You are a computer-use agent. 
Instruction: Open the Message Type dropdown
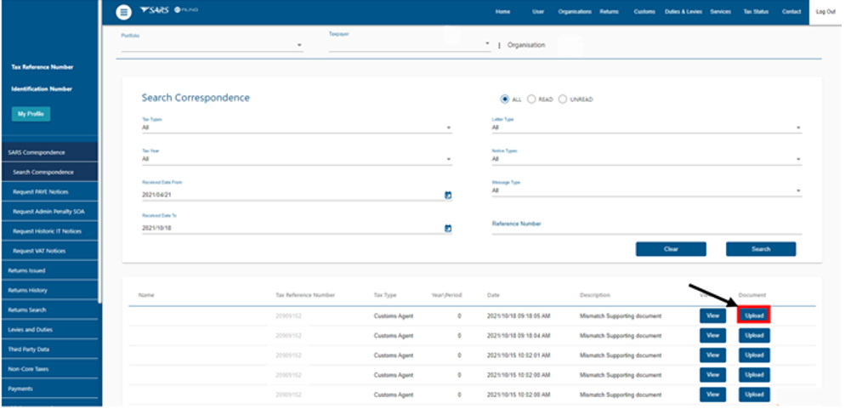[x=646, y=190]
